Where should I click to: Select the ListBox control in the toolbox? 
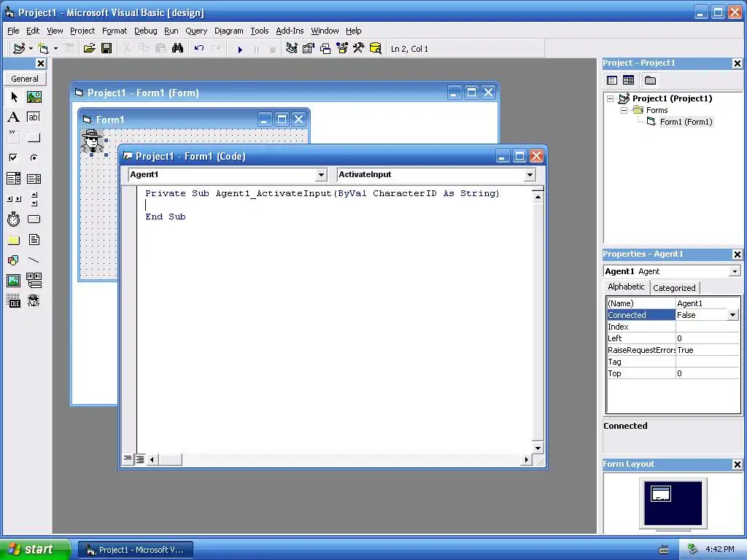click(34, 179)
